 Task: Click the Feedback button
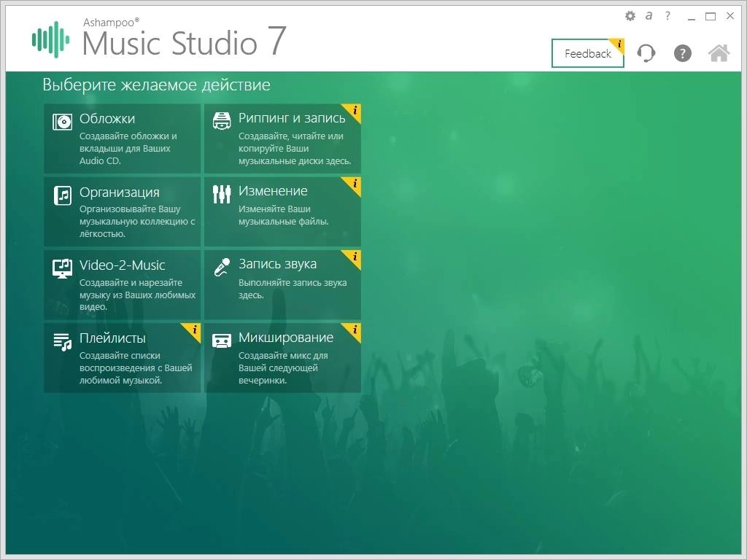[588, 53]
